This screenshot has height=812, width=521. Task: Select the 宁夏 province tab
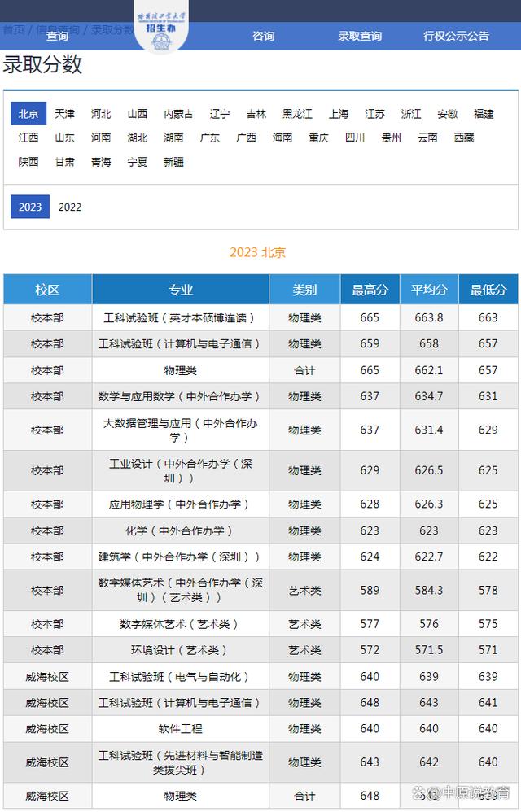pyautogui.click(x=138, y=162)
